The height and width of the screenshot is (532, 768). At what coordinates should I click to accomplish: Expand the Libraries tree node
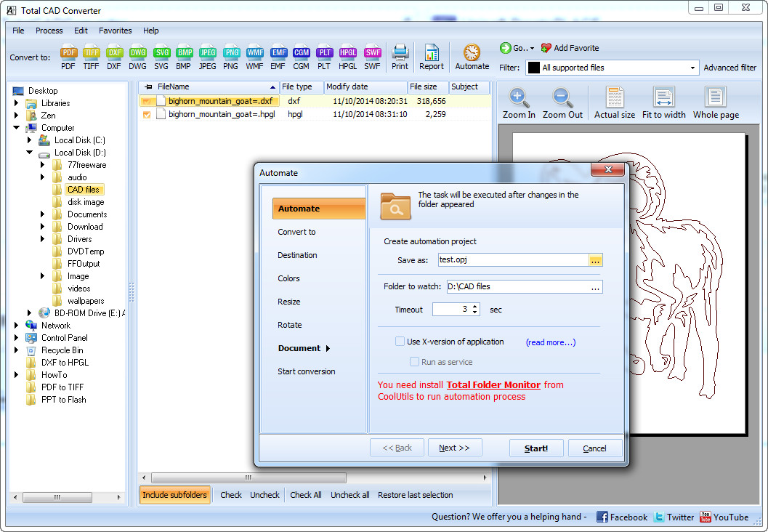click(x=16, y=103)
